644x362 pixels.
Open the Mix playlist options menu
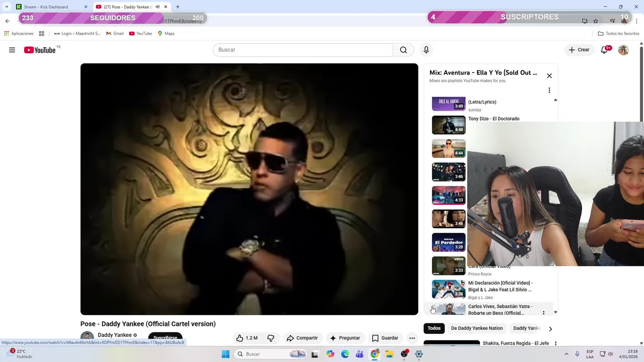[549, 90]
